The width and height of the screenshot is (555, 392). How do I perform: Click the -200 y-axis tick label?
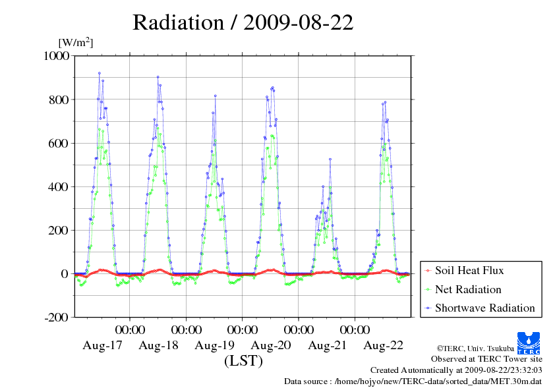click(56, 317)
